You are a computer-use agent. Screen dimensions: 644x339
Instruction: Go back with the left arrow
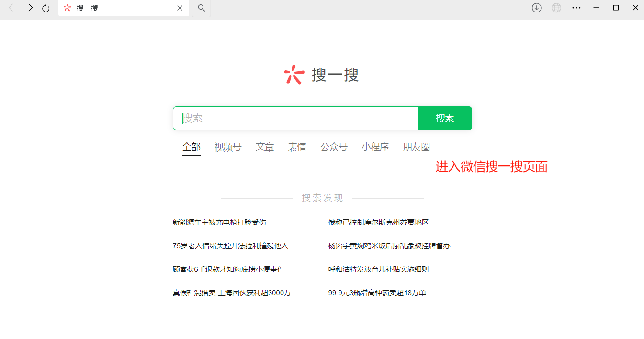[11, 8]
